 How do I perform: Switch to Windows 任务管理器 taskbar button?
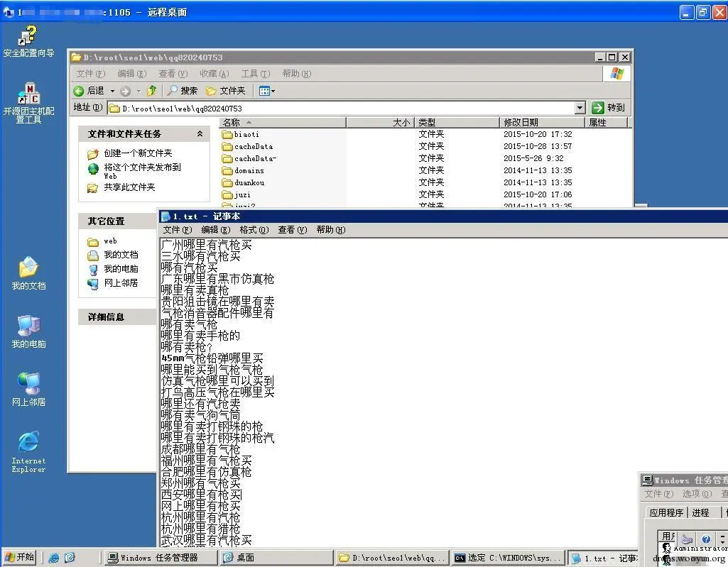(161, 558)
